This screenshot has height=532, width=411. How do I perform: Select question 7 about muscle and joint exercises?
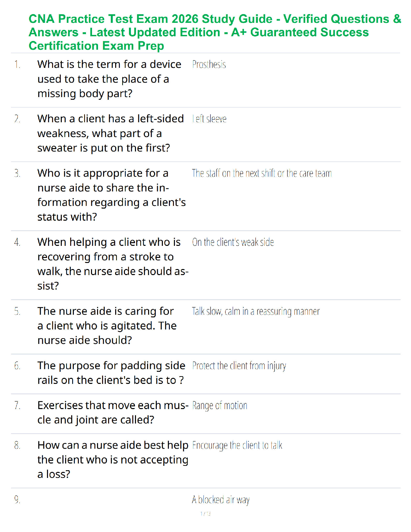click(113, 412)
